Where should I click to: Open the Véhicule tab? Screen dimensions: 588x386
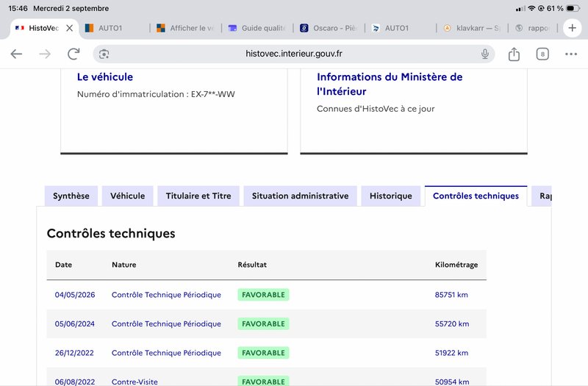(127, 196)
